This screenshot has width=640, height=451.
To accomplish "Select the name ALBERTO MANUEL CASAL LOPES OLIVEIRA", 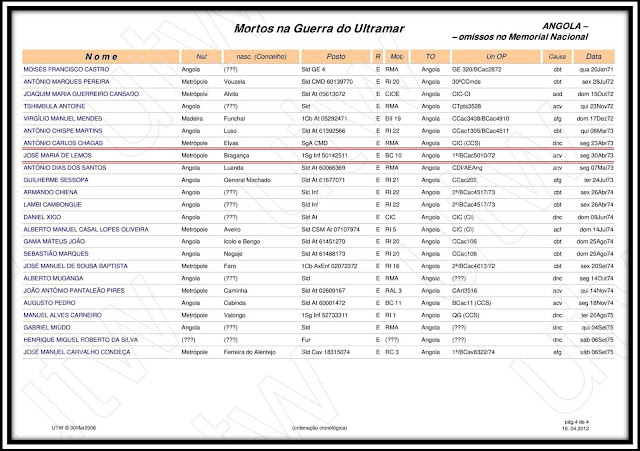I will coord(86,229).
